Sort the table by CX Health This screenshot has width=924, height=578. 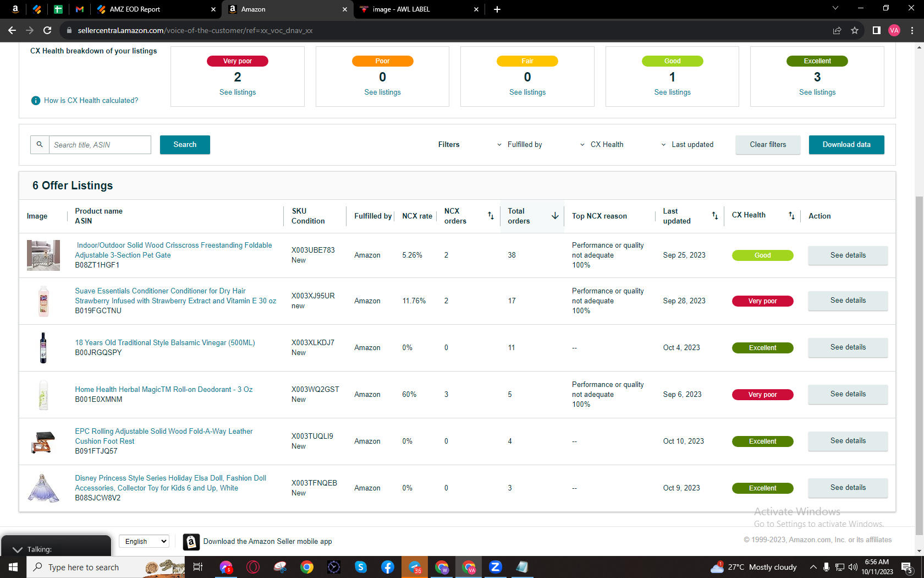click(791, 216)
